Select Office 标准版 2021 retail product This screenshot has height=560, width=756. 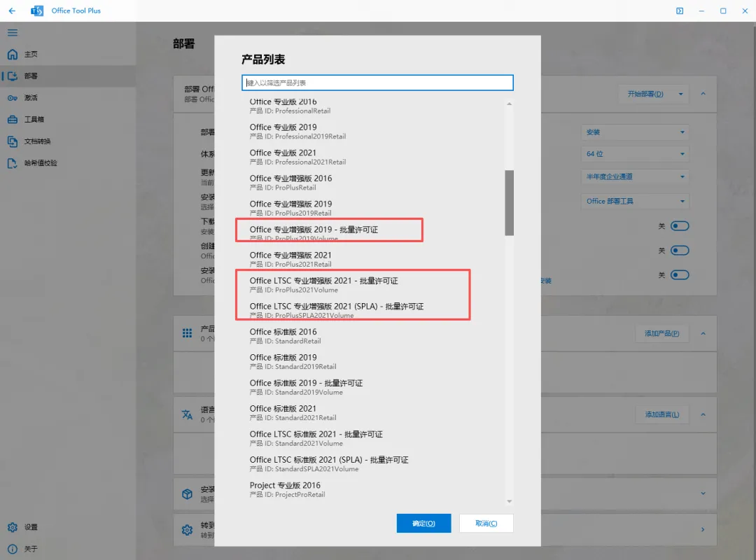(x=372, y=412)
